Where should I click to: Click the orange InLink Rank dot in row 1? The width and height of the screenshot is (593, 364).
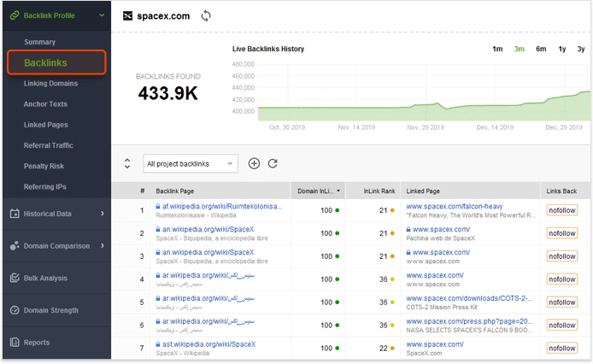(x=392, y=210)
